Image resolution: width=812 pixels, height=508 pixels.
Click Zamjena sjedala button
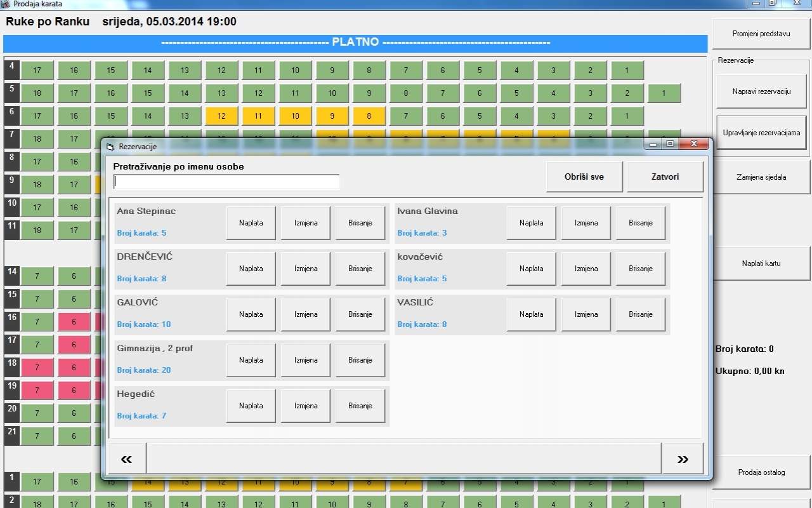[x=761, y=177]
